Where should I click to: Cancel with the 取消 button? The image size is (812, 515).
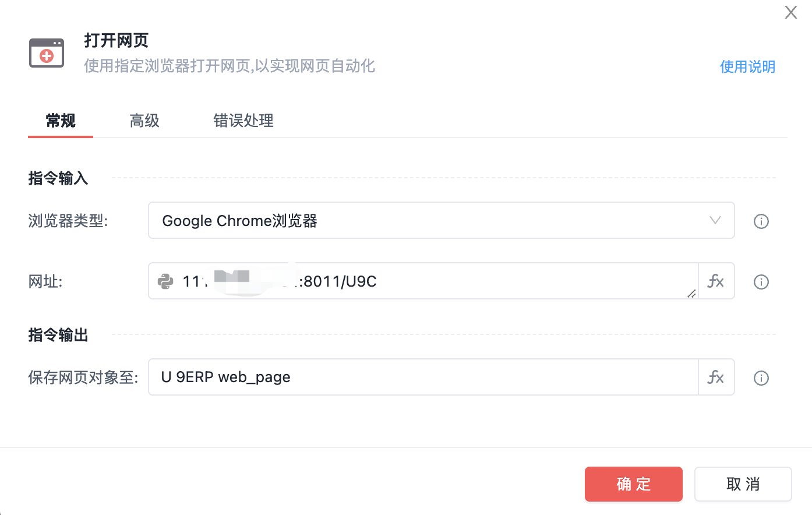[743, 484]
